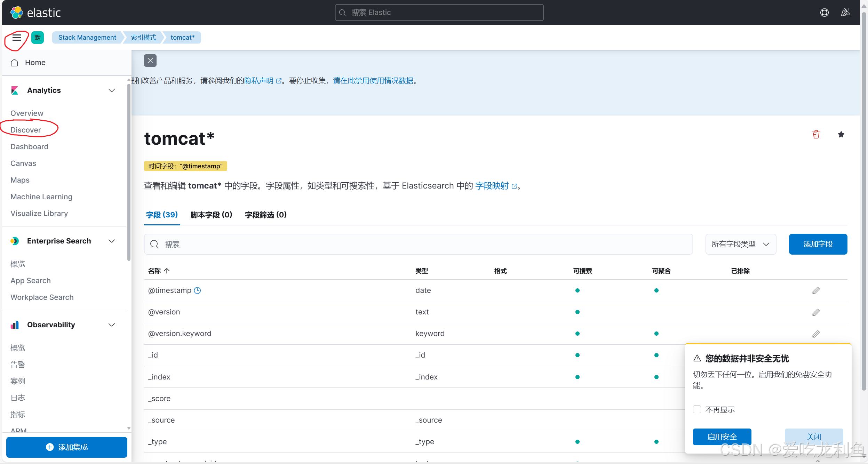
Task: Click the _index field name cell
Action: click(x=159, y=377)
